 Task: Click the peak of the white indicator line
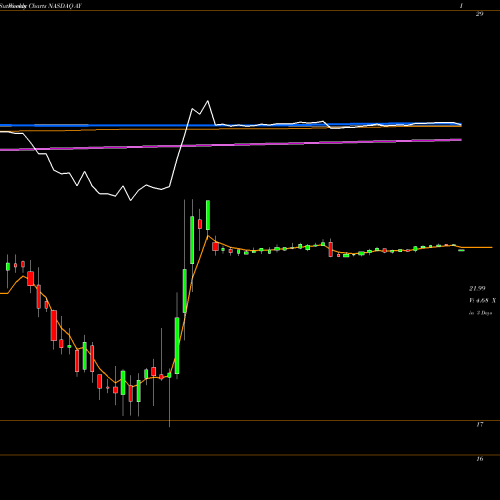(x=208, y=101)
